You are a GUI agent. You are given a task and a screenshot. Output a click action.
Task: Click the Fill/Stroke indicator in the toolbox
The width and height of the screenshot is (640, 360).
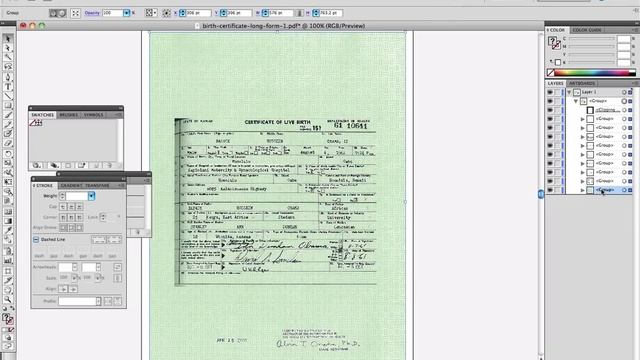(x=8, y=318)
